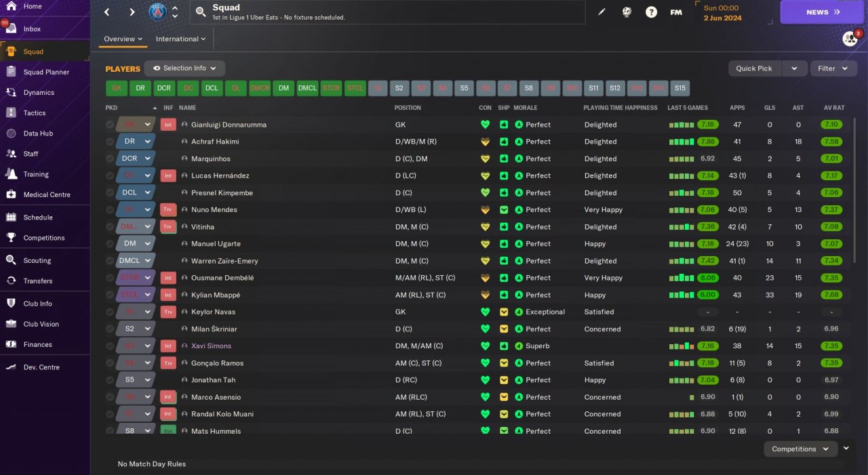
Task: Select the STCR position chip
Action: (331, 88)
